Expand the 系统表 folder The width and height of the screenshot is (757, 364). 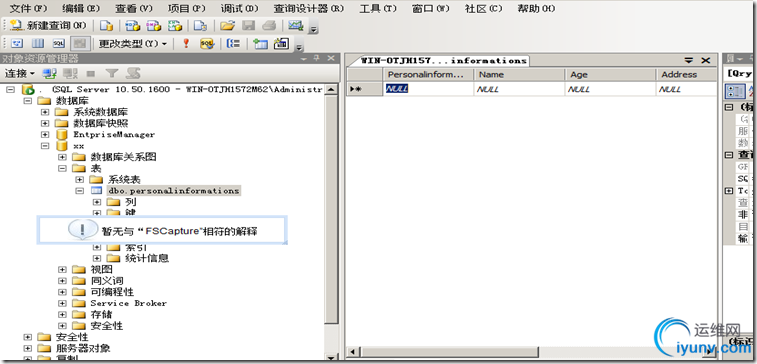tap(80, 180)
